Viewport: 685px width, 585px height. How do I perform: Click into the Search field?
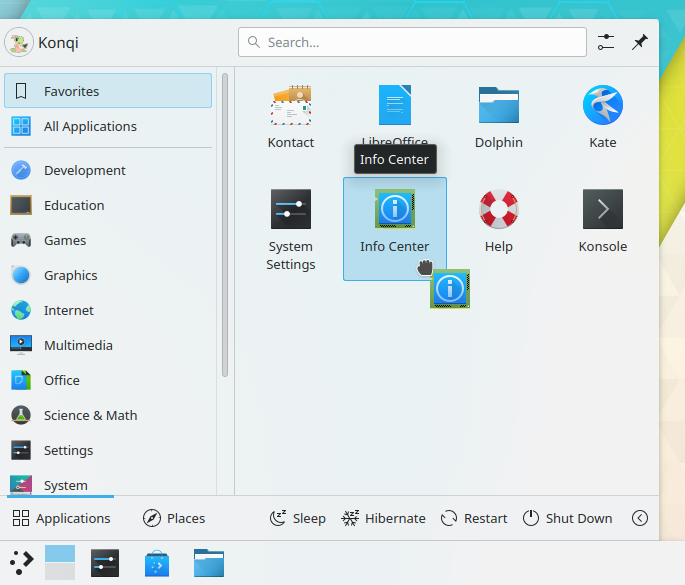(x=412, y=42)
